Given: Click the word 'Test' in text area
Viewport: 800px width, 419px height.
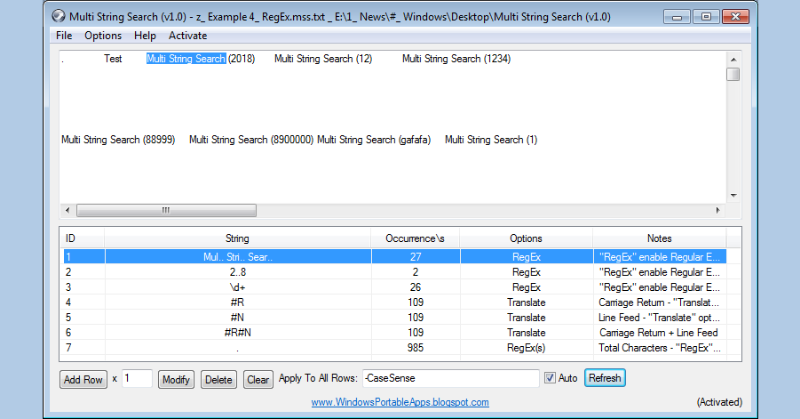Looking at the screenshot, I should tap(113, 59).
